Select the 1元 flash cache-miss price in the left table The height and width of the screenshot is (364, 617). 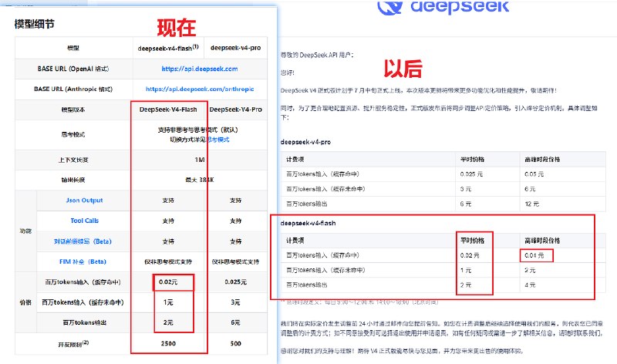168,302
